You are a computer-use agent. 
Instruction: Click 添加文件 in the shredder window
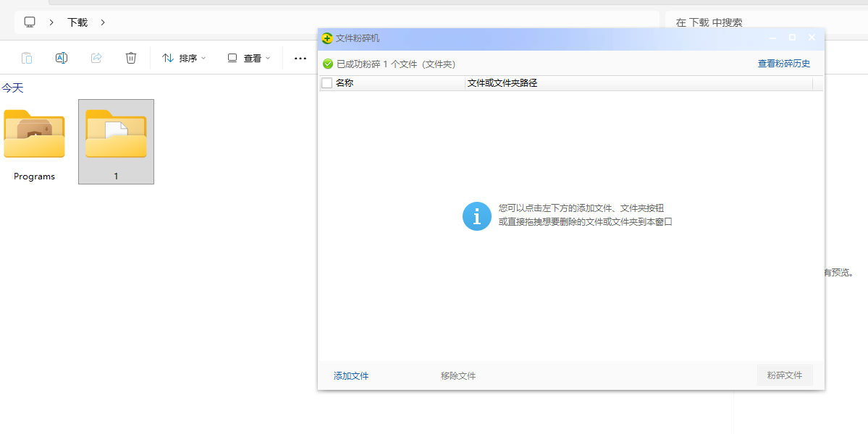(351, 376)
